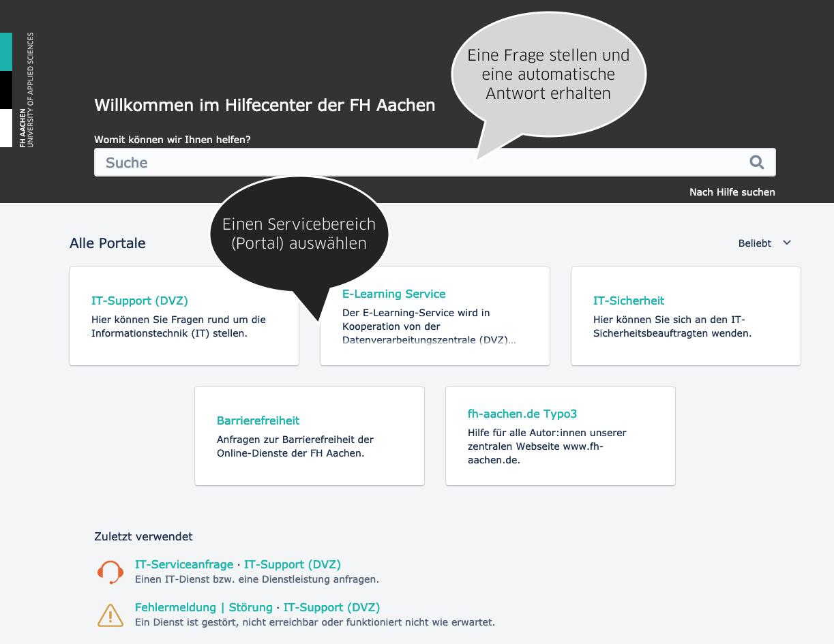Click inside the Suche search field
834x644 pixels.
(273, 162)
